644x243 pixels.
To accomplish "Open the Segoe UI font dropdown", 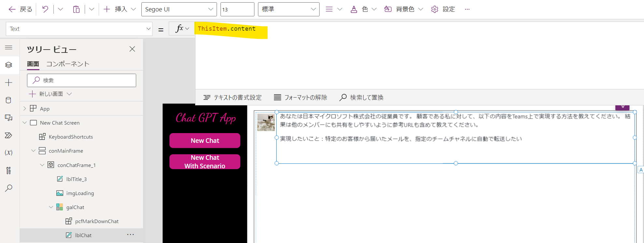I will 179,9.
